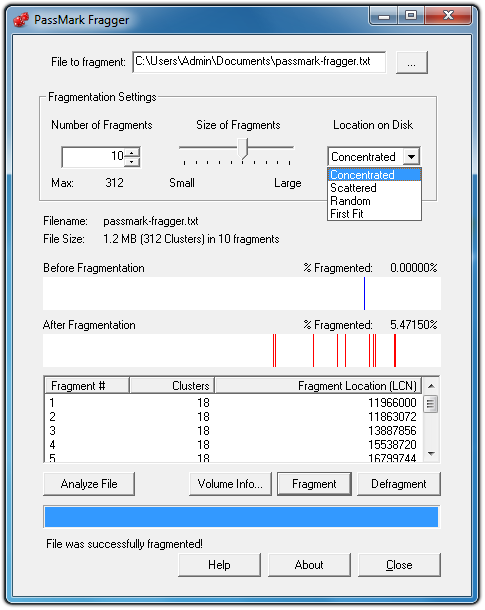
Task: Edit the File to fragment path field
Action: pyautogui.click(x=259, y=62)
